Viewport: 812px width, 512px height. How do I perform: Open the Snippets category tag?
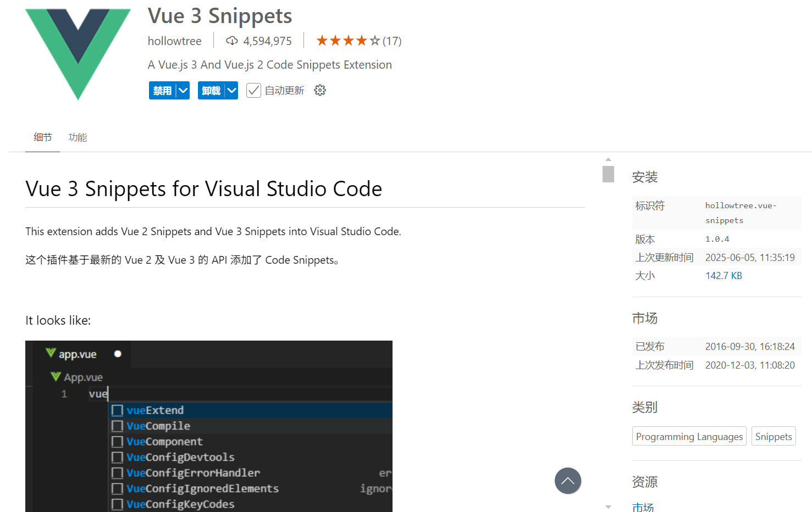click(x=774, y=436)
